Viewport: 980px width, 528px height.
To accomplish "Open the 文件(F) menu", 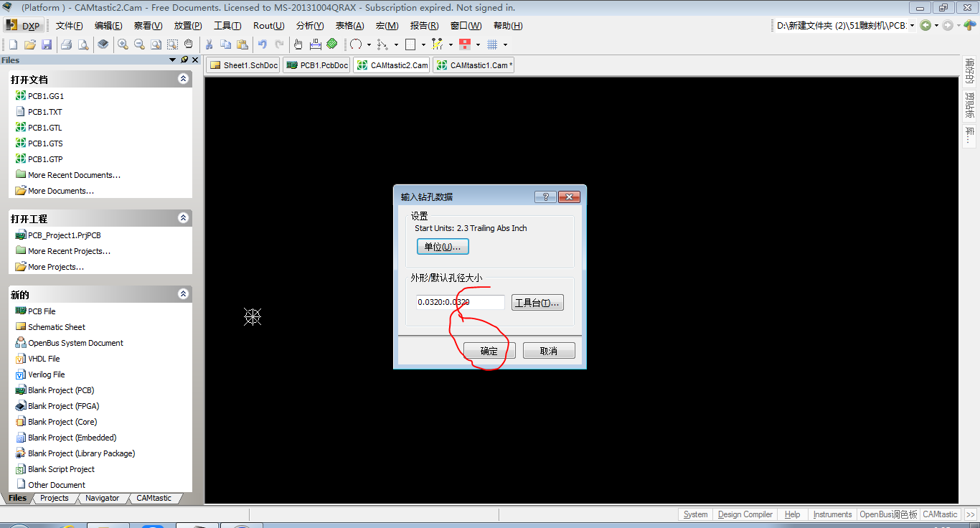I will click(x=70, y=26).
